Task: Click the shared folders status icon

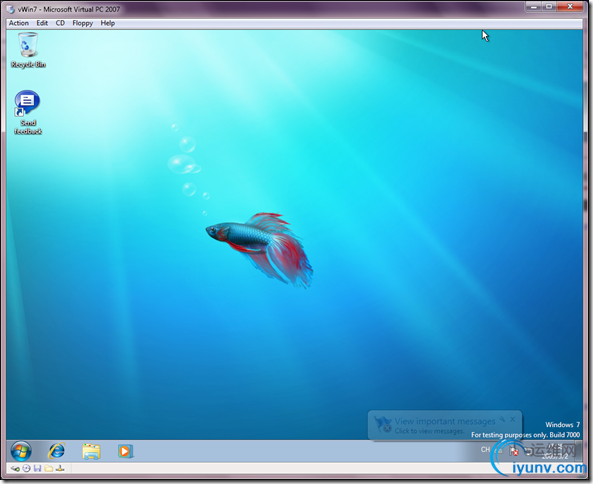Action: point(48,469)
